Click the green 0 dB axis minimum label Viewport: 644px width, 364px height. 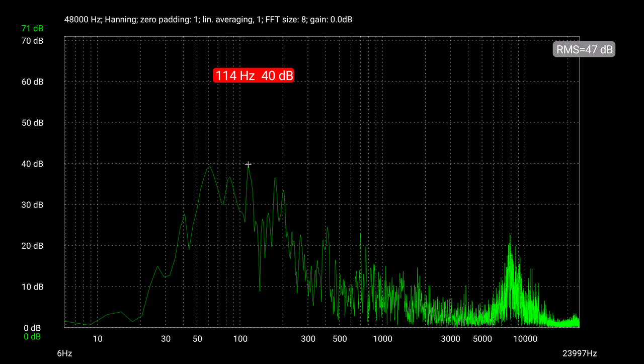pos(33,336)
